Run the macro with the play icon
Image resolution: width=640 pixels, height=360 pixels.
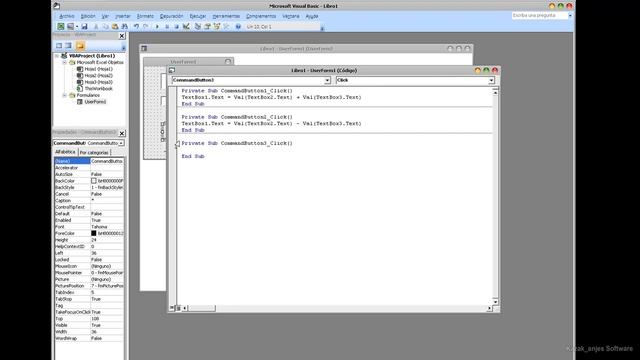coord(157,27)
